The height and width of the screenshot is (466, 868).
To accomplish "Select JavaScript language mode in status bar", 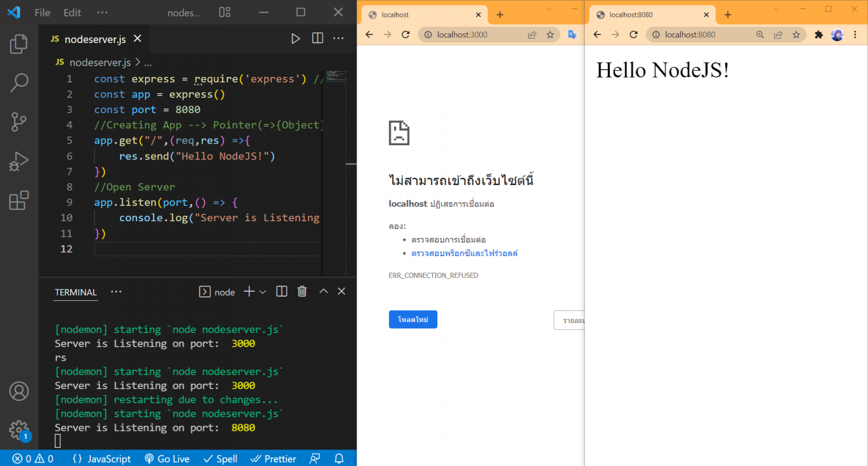I will pos(102,459).
